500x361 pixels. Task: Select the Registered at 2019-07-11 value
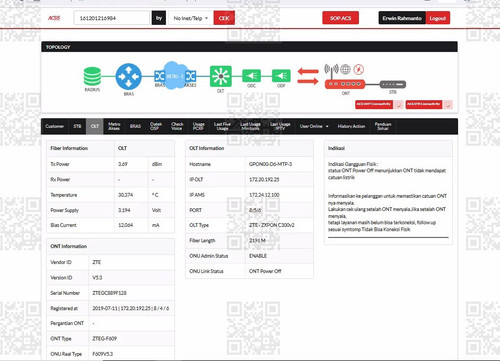[x=131, y=309]
